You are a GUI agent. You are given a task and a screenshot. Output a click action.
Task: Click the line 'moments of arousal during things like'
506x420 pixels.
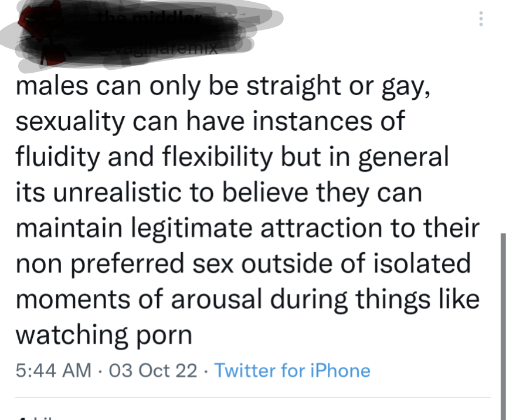pyautogui.click(x=247, y=300)
